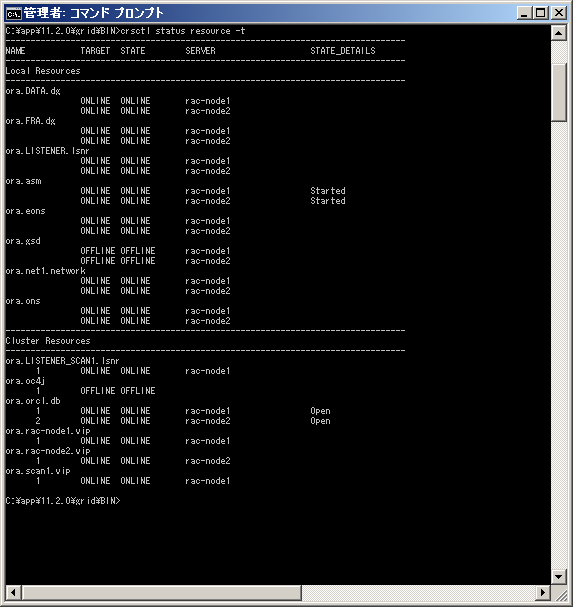This screenshot has height=607, width=573.
Task: Click the resource name ora.LISTENER_SCAN1.lsnr
Action: pos(62,361)
